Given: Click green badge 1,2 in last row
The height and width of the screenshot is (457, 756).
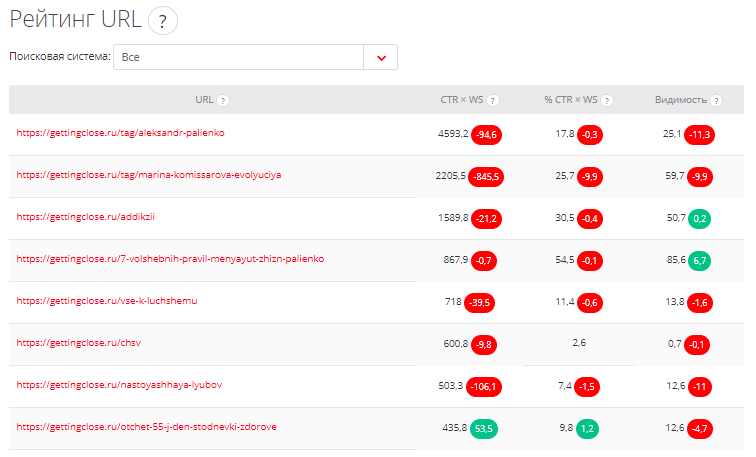Looking at the screenshot, I should [x=587, y=429].
